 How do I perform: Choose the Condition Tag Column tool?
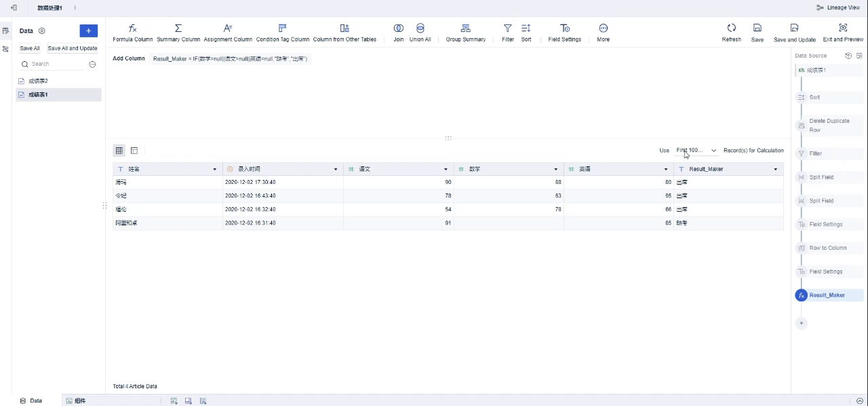click(x=283, y=33)
